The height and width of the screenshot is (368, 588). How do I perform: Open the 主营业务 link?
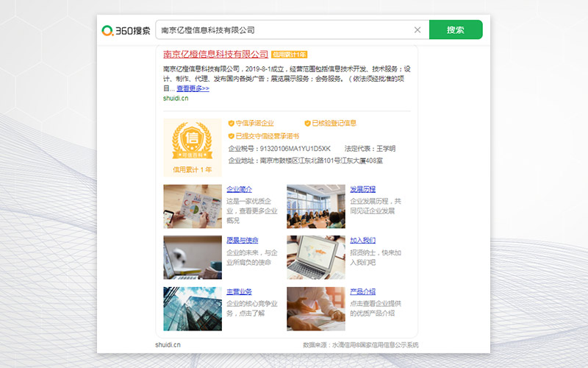(240, 291)
